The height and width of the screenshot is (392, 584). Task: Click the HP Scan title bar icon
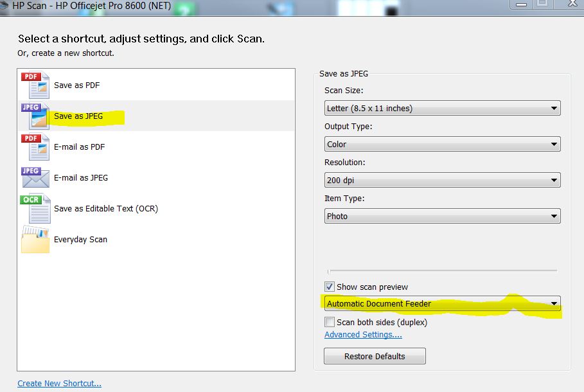tap(4, 5)
